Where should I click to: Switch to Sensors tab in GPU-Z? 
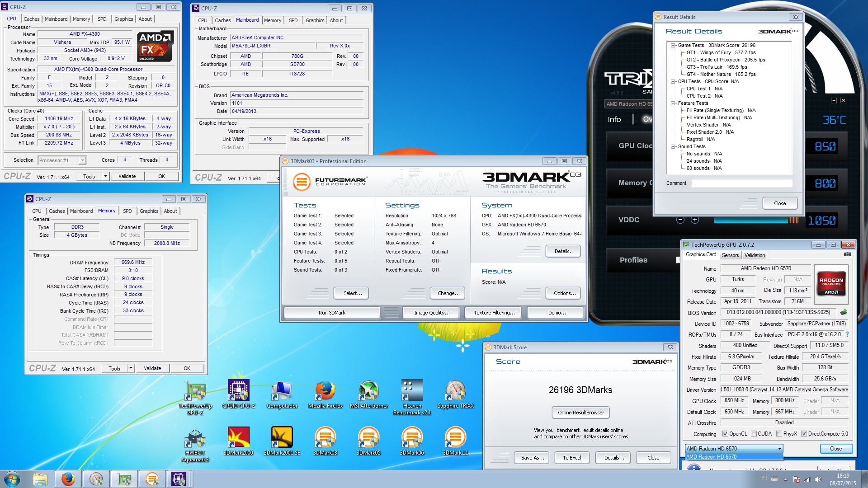(730, 255)
